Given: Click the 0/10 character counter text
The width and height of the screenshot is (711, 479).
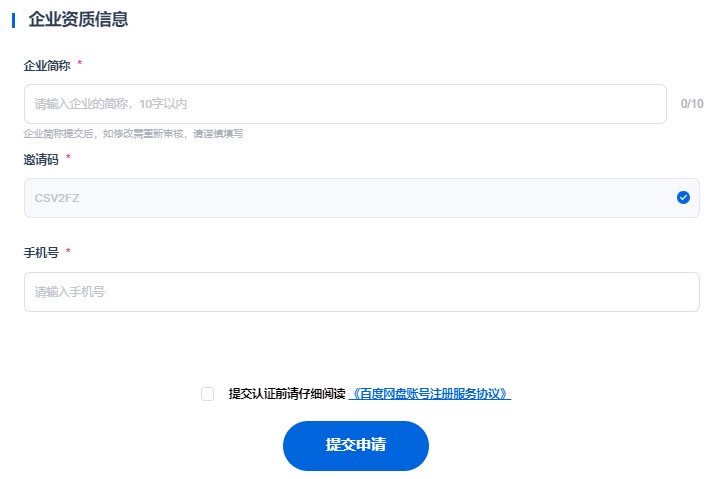Looking at the screenshot, I should pos(692,104).
